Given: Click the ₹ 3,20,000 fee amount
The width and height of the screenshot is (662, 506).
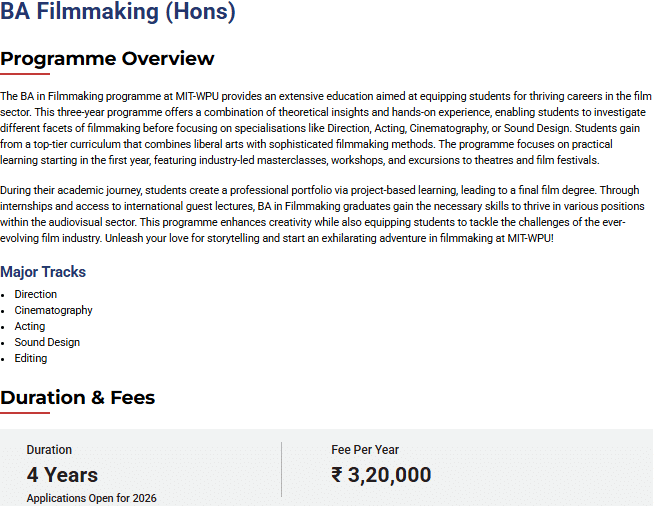Looking at the screenshot, I should pyautogui.click(x=381, y=475).
